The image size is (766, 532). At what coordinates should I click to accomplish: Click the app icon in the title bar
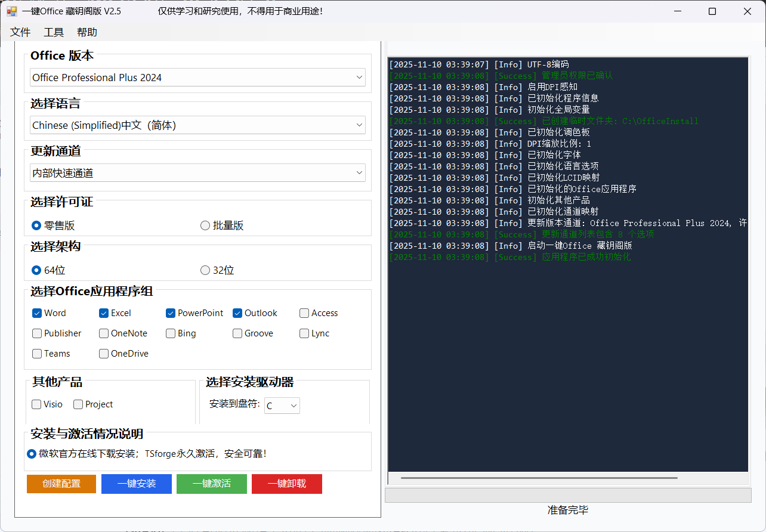click(12, 11)
